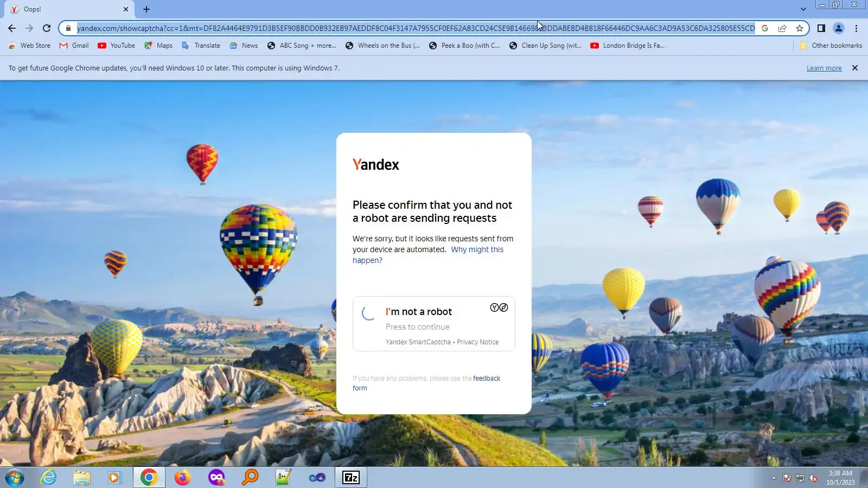868x488 pixels.
Task: Click the circled icon right of the Y icon
Action: coord(504,308)
